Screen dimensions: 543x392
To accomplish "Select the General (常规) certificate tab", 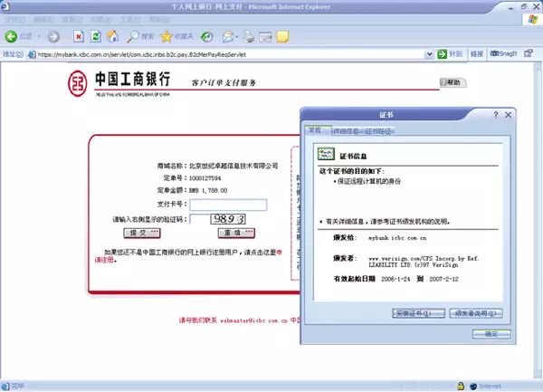I will click(316, 130).
